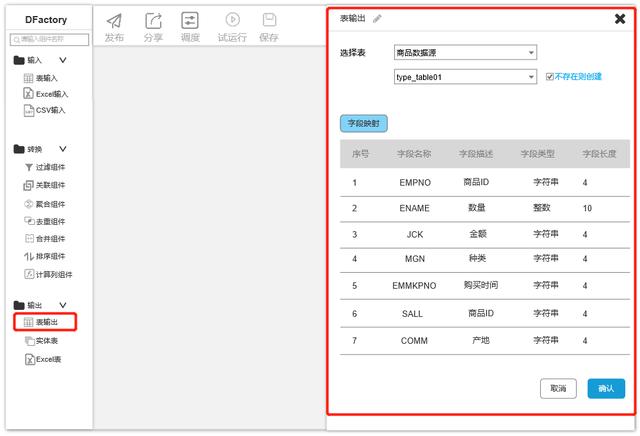Toggle the 不存在则创建 checkbox
640x436 pixels.
549,77
